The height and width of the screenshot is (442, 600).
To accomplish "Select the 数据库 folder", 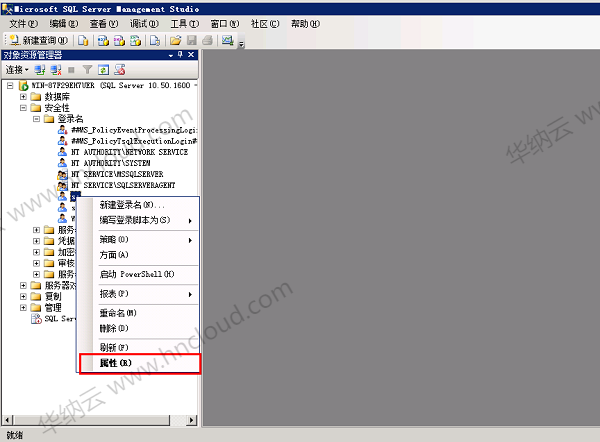I will (57, 96).
